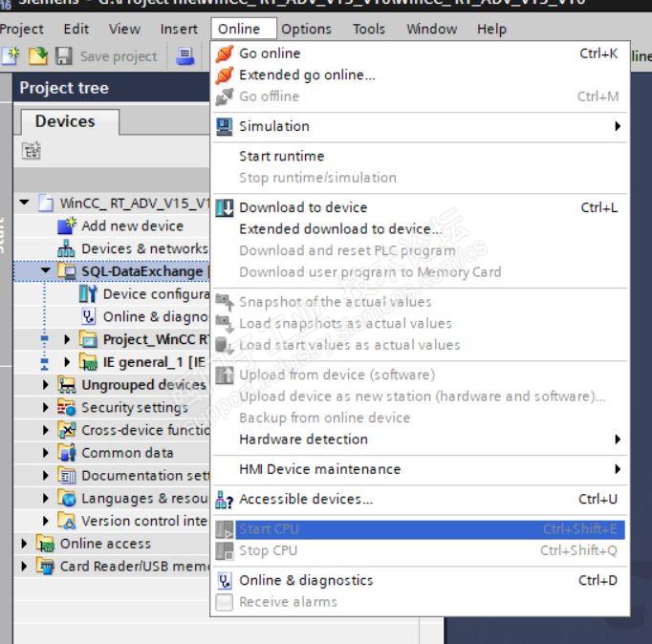The image size is (652, 644).
Task: Open the Insert menu
Action: click(179, 29)
